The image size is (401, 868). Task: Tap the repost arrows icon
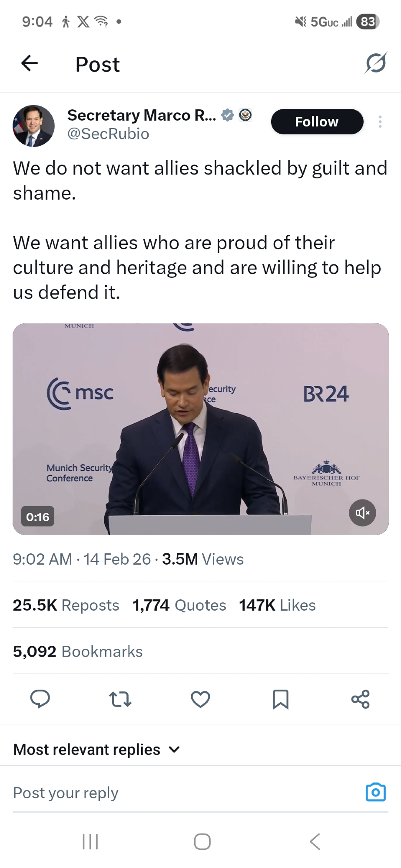click(x=120, y=699)
